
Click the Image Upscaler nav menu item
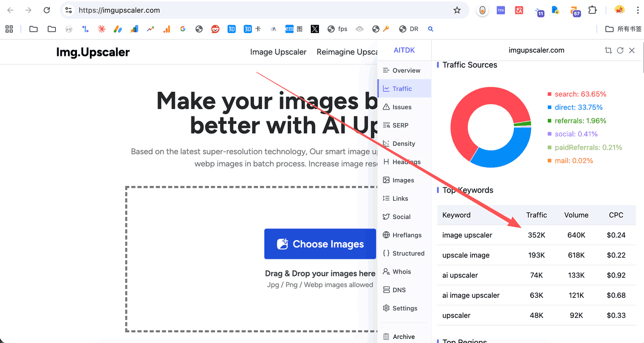(278, 52)
